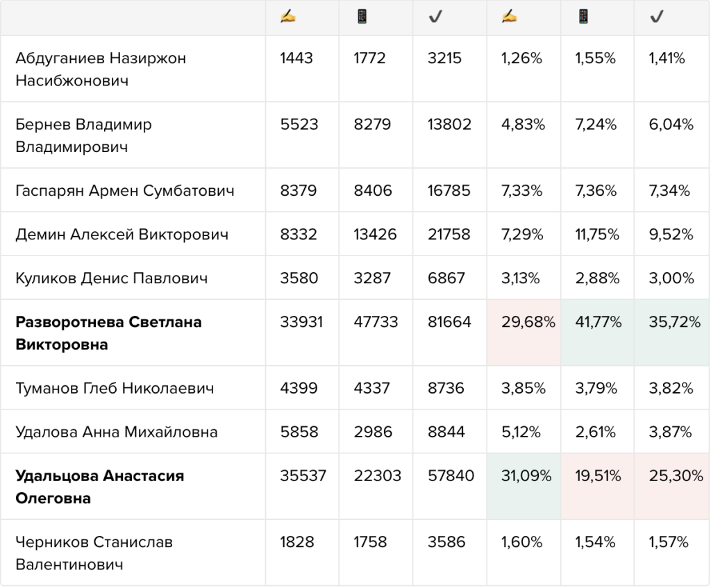Click the pink 25,30% cell
Viewport: 711px width, 588px height.
[672, 486]
